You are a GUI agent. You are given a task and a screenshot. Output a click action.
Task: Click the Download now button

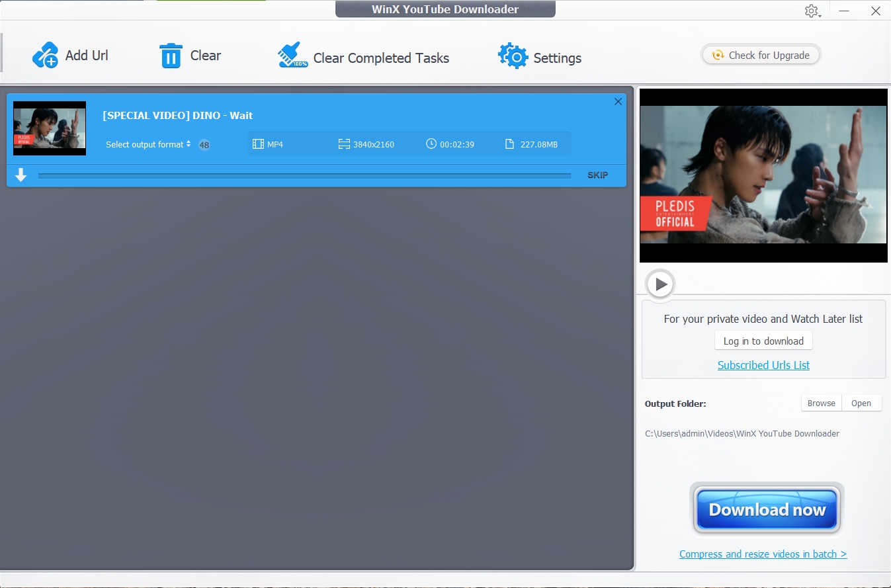767,509
